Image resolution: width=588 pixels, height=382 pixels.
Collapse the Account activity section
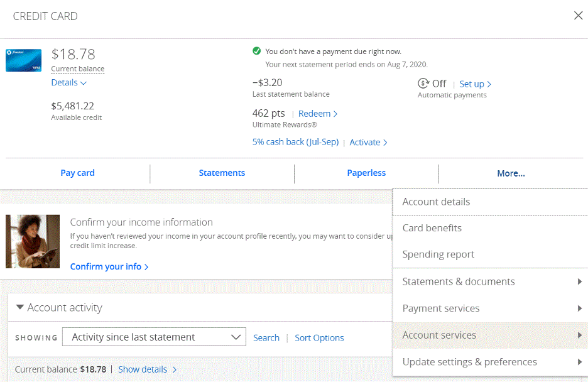(20, 307)
